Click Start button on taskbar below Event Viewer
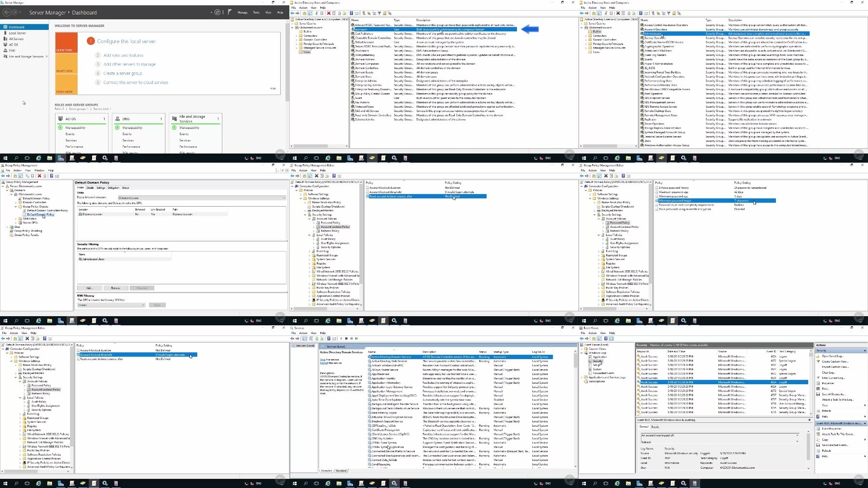 (584, 483)
